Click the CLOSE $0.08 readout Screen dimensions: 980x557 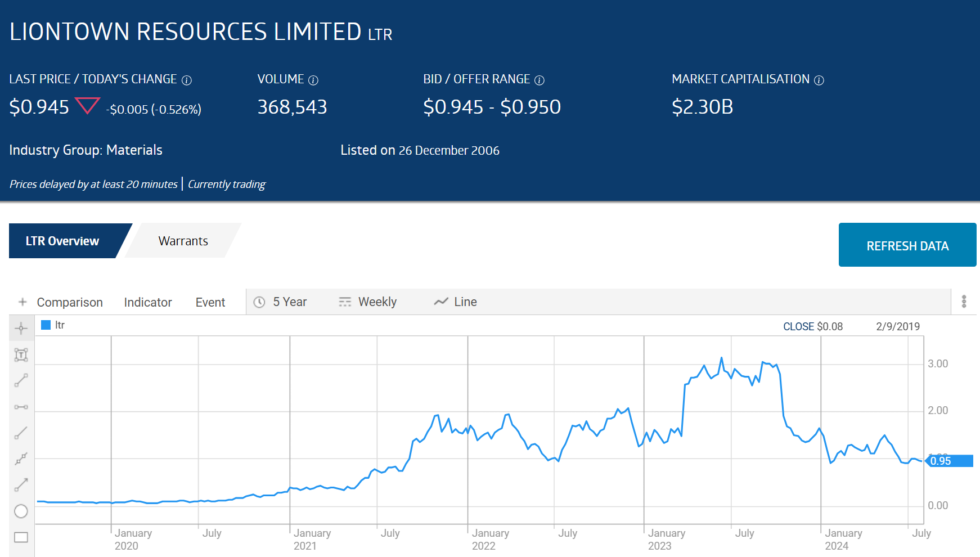[813, 327]
